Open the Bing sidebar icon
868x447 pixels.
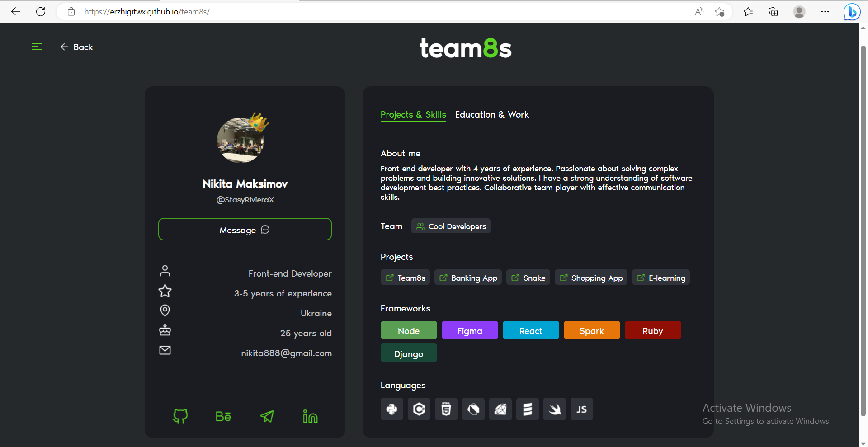(852, 12)
